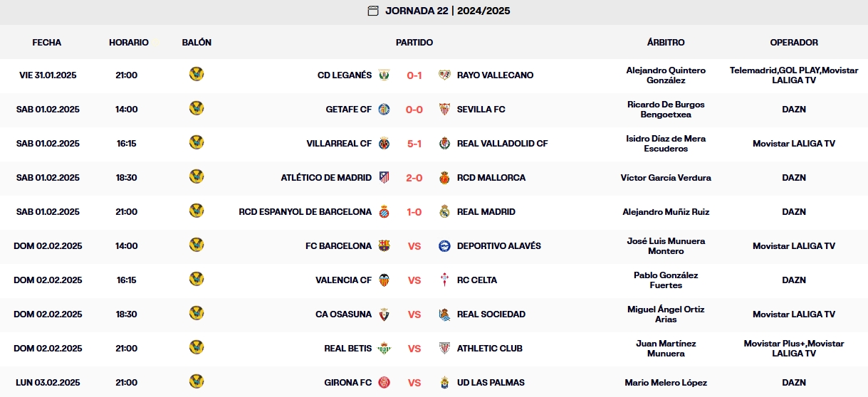Click the Horario column header

[128, 42]
